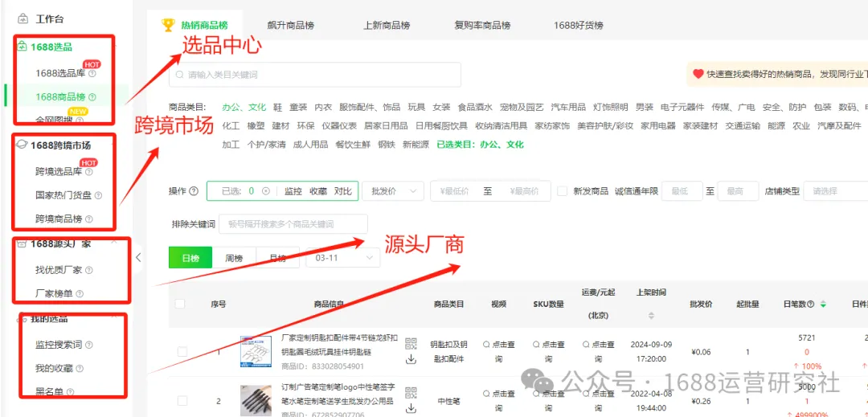Check the box for row 1 product

[x=182, y=352]
